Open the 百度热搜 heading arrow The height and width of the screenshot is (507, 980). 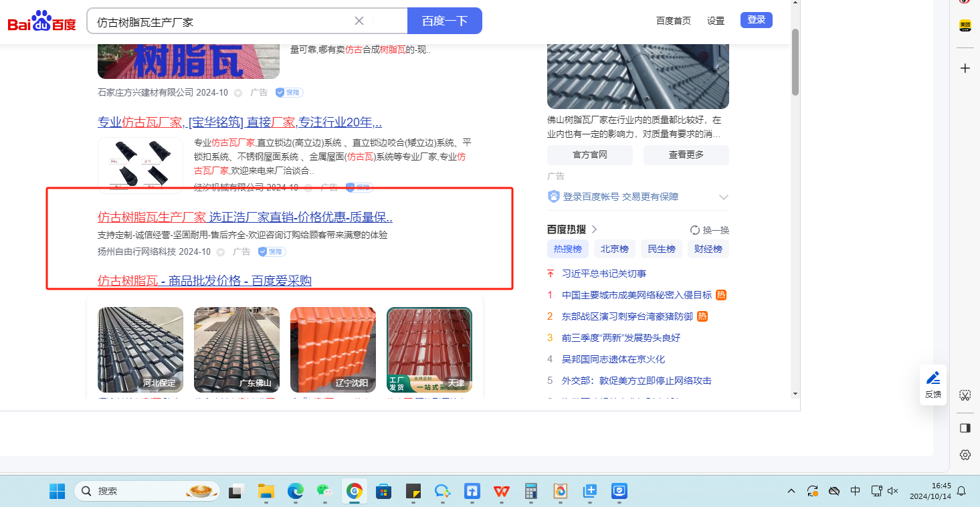click(594, 229)
